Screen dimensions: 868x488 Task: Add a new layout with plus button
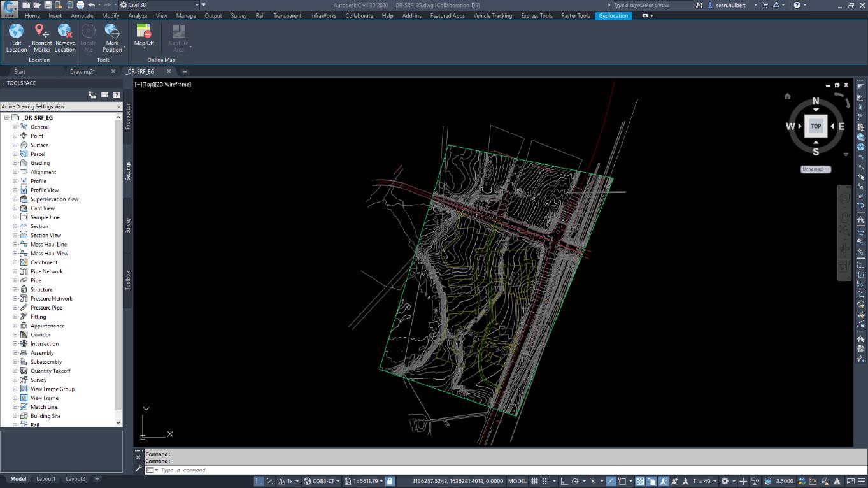tap(97, 479)
